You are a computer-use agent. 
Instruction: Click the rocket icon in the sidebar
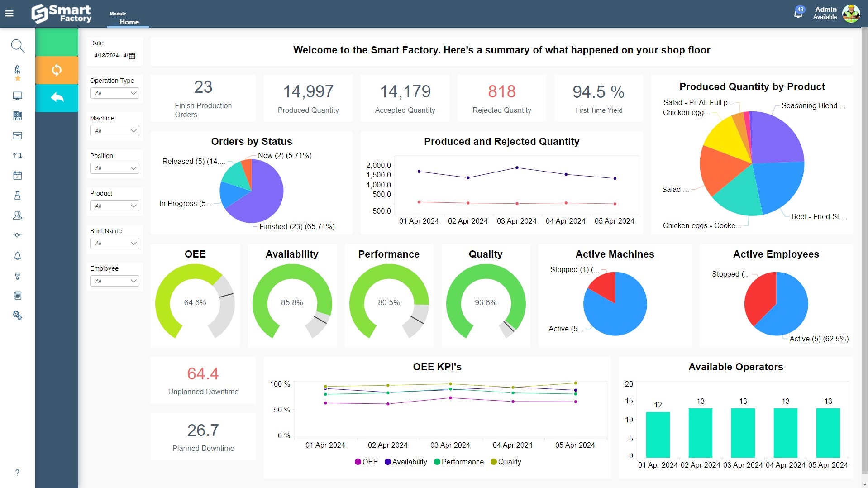click(17, 70)
